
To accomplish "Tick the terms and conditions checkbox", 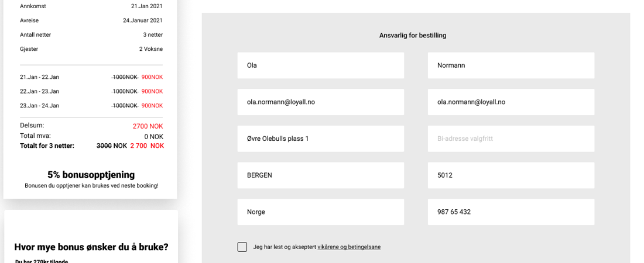I will coord(242,247).
